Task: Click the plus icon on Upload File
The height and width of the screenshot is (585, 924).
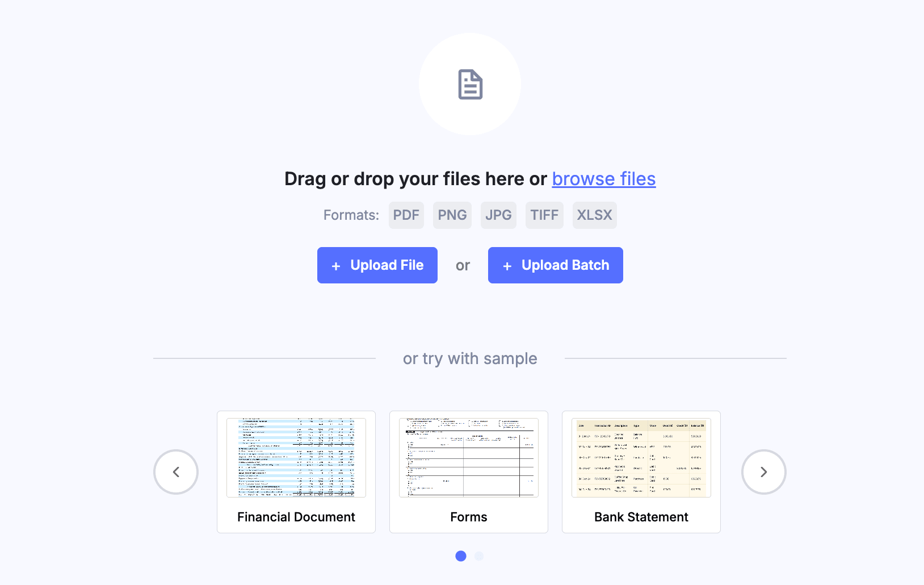Action: point(336,266)
